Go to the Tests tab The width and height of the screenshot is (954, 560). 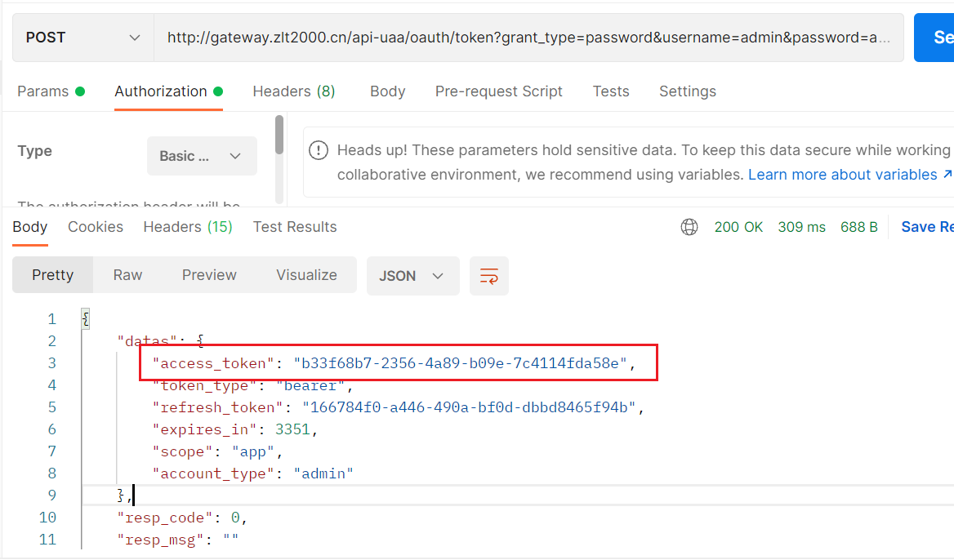pyautogui.click(x=611, y=91)
